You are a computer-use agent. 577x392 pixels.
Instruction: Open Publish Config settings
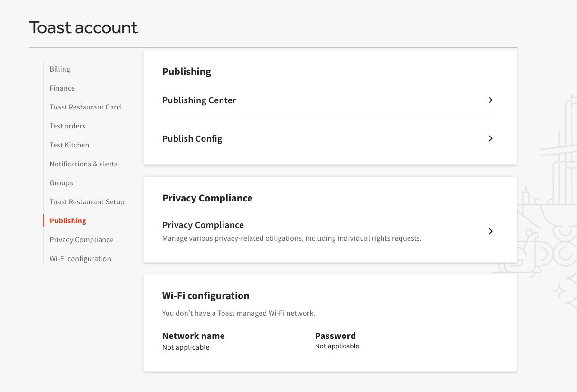pos(192,138)
